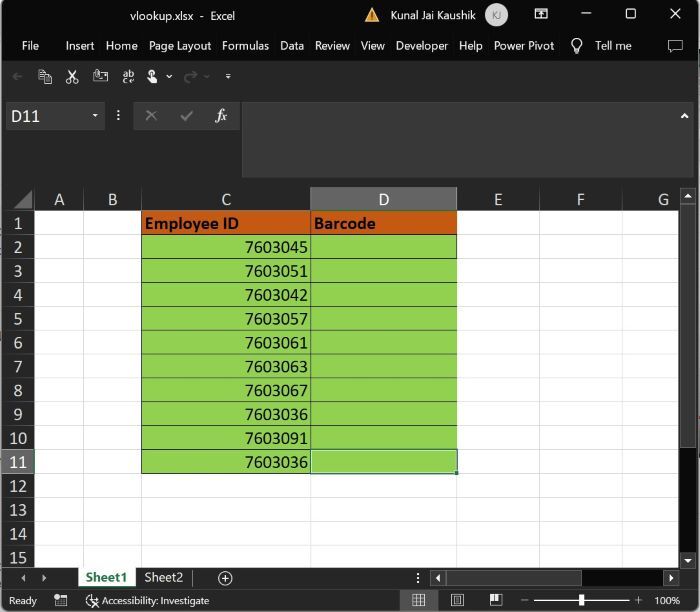Click the macro recording icon in status bar

click(60, 600)
